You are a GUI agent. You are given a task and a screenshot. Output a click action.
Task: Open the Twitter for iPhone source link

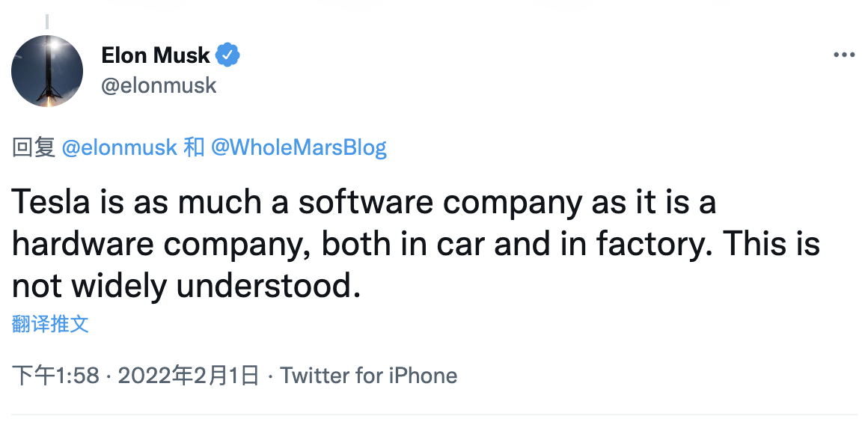pyautogui.click(x=368, y=375)
